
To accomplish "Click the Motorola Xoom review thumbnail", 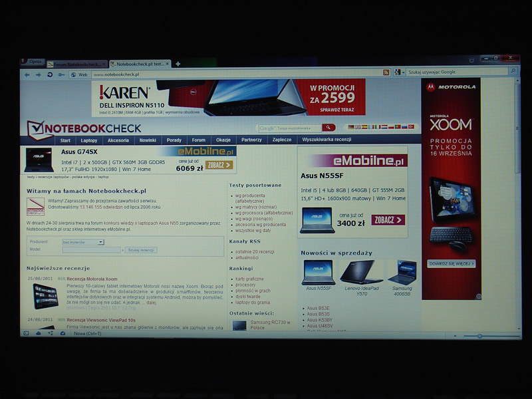I will tap(45, 296).
